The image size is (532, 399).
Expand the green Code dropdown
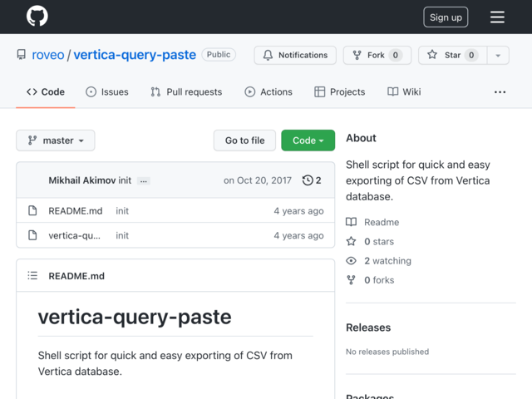click(x=308, y=140)
